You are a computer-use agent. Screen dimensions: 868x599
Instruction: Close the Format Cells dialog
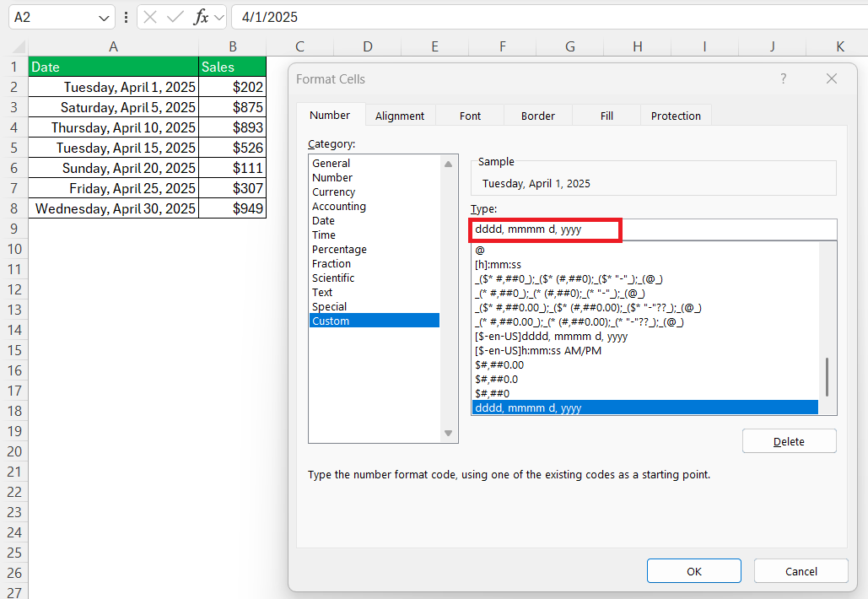(x=832, y=78)
